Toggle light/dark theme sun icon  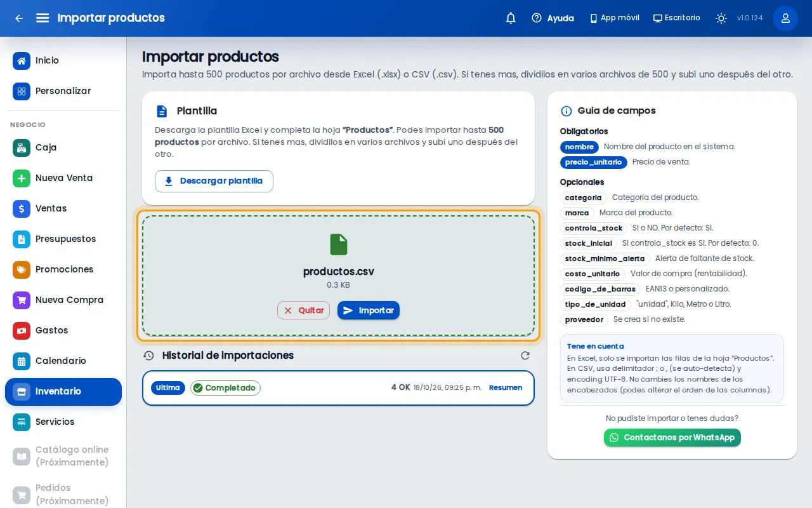tap(721, 18)
